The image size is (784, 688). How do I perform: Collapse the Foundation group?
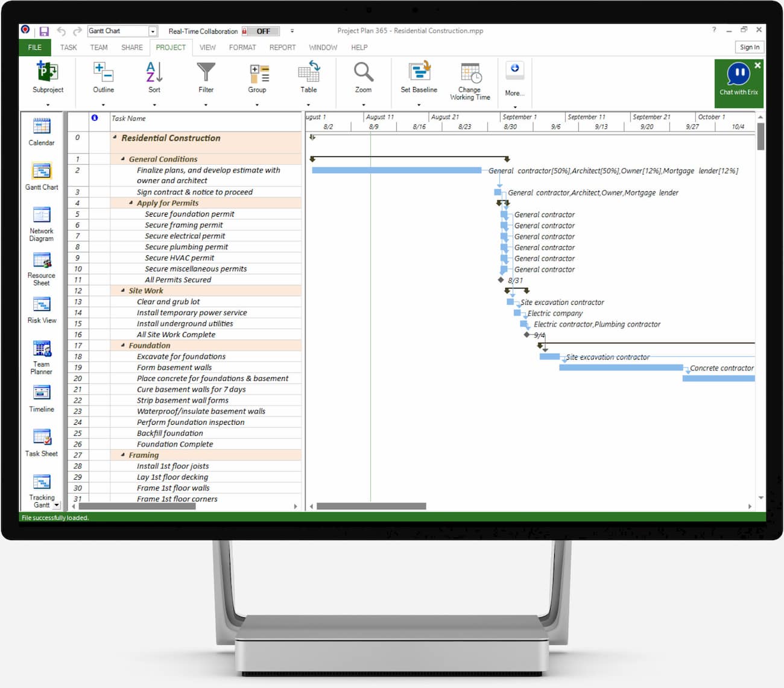pos(122,345)
